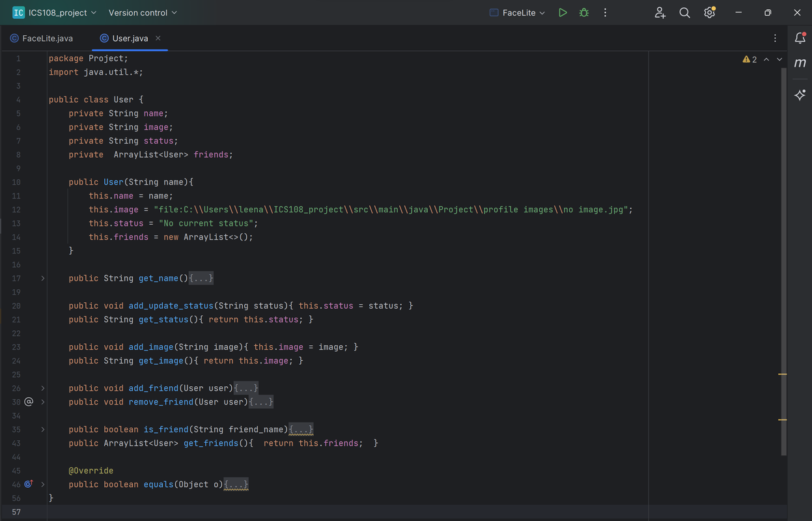Click the @Override annotation

coord(91,470)
